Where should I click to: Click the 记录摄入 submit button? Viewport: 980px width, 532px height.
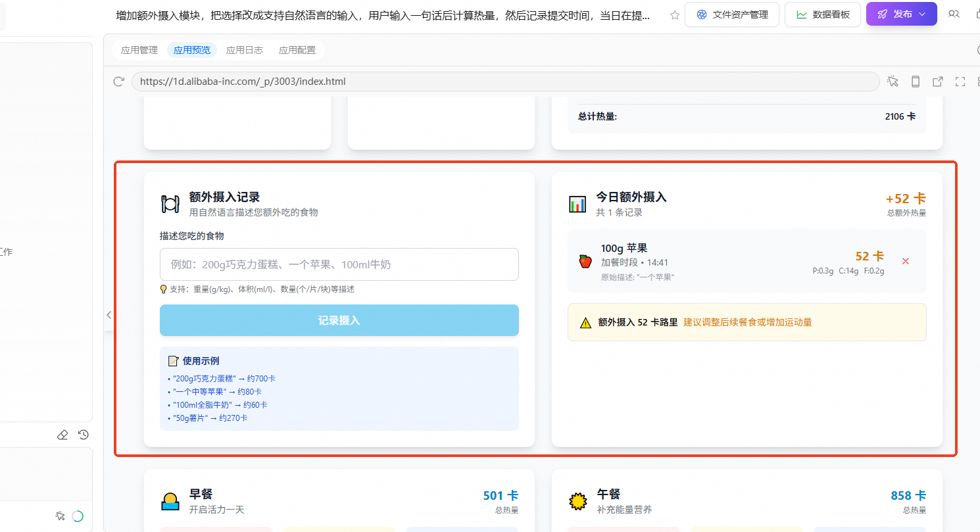[339, 320]
